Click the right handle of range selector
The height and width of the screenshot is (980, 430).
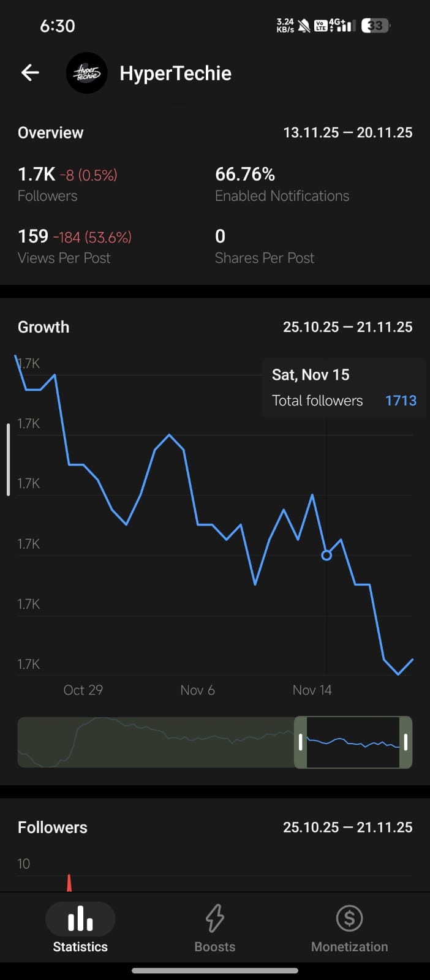tap(405, 742)
